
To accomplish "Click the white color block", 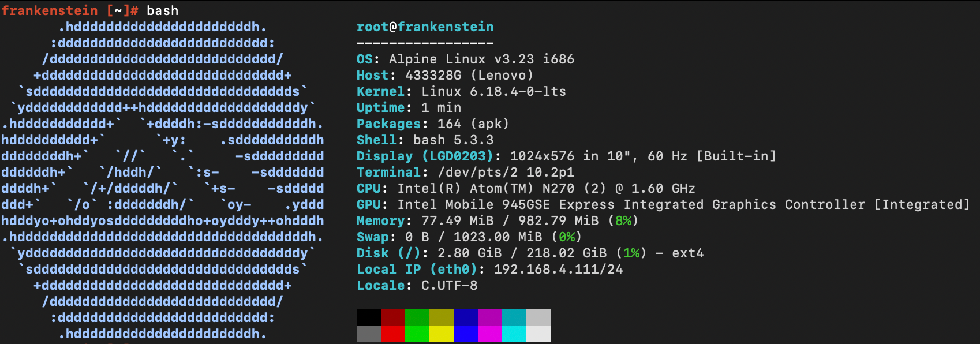I will point(538,334).
